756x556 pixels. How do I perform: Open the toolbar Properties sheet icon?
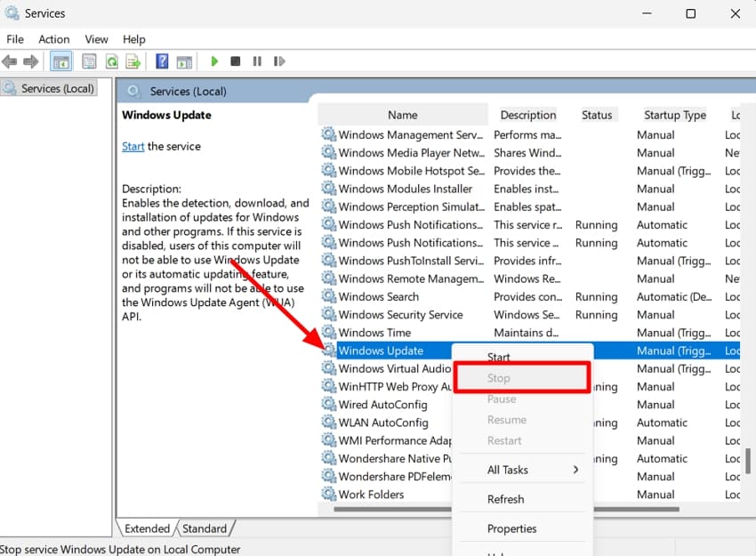coord(89,61)
